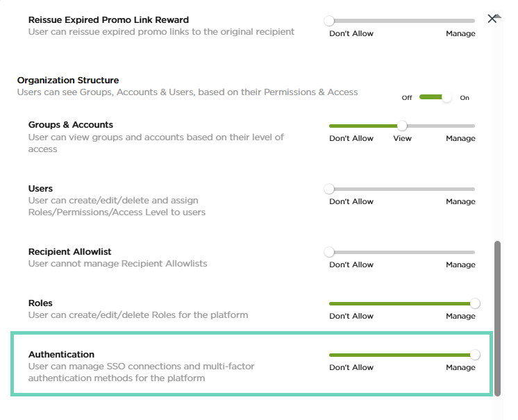Click the Authentication slider handle

(x=475, y=355)
